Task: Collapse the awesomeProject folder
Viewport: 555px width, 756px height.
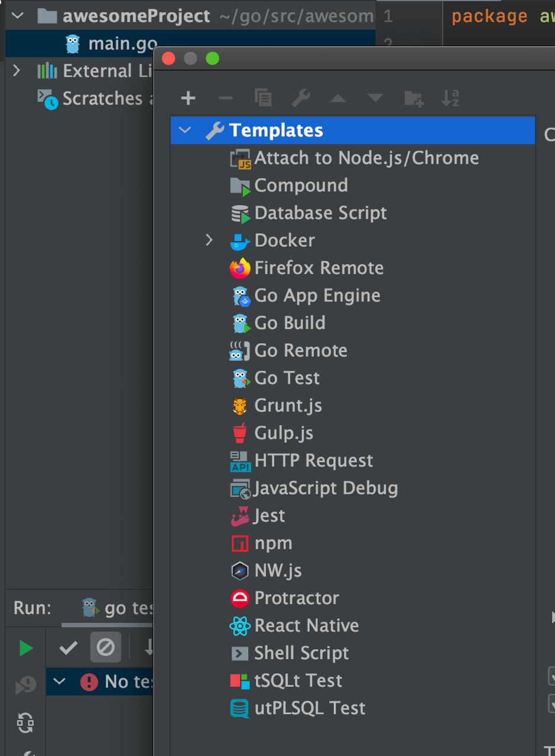Action: [17, 16]
